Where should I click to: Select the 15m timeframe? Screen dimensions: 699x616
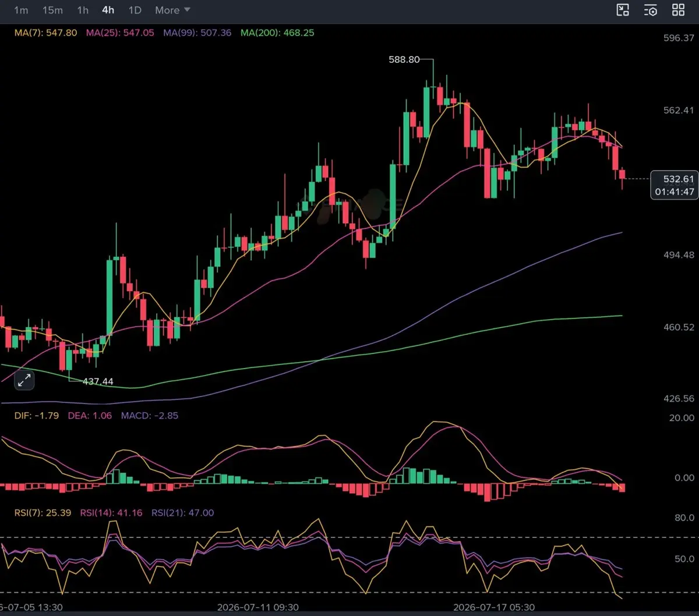pyautogui.click(x=52, y=10)
